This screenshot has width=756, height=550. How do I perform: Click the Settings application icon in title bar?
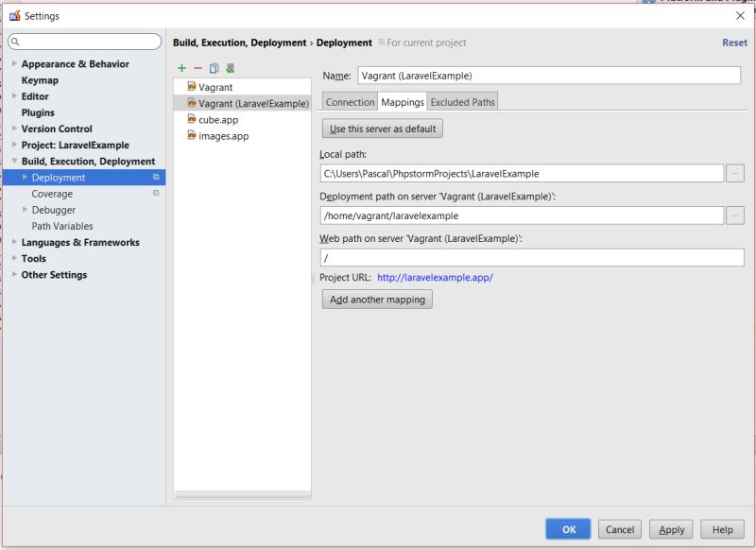[x=15, y=15]
